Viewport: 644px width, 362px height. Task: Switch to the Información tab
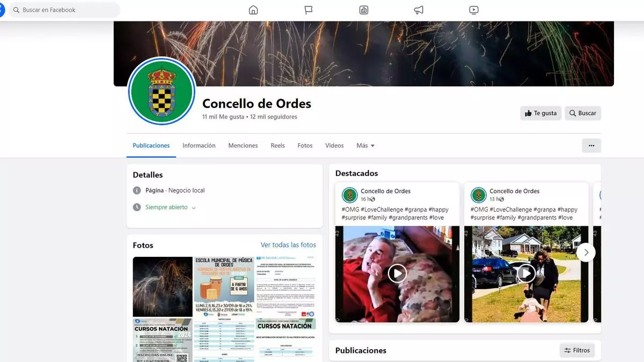click(x=199, y=145)
